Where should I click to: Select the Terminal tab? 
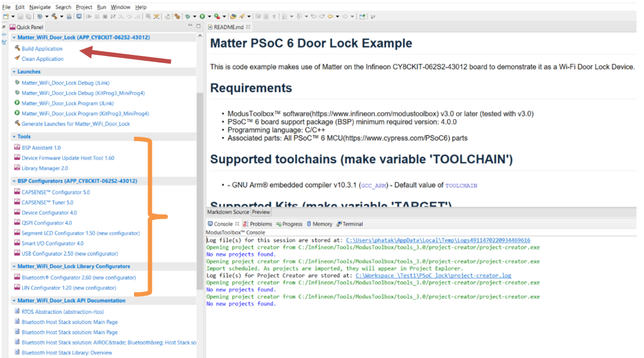349,224
